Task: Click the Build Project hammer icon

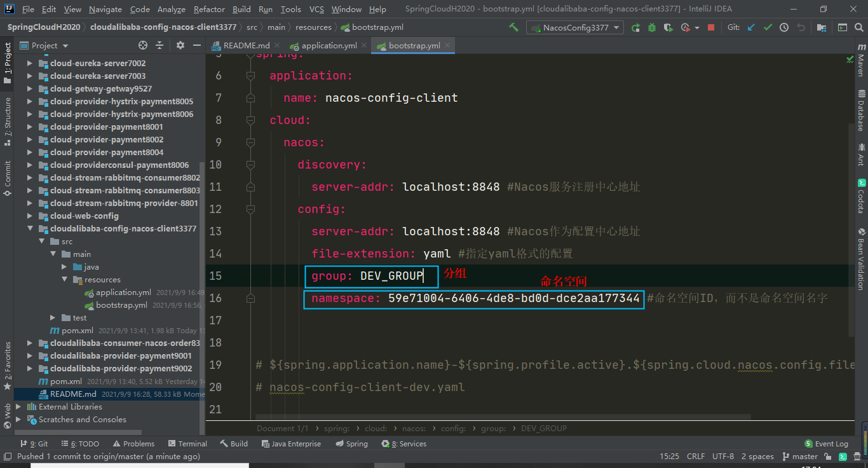Action: [513, 27]
